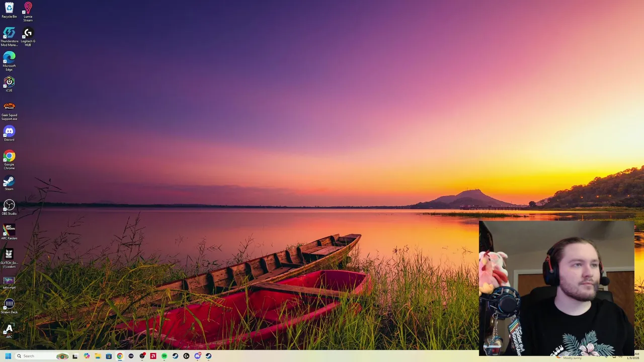Select the iCUE desktop icon

point(9,83)
